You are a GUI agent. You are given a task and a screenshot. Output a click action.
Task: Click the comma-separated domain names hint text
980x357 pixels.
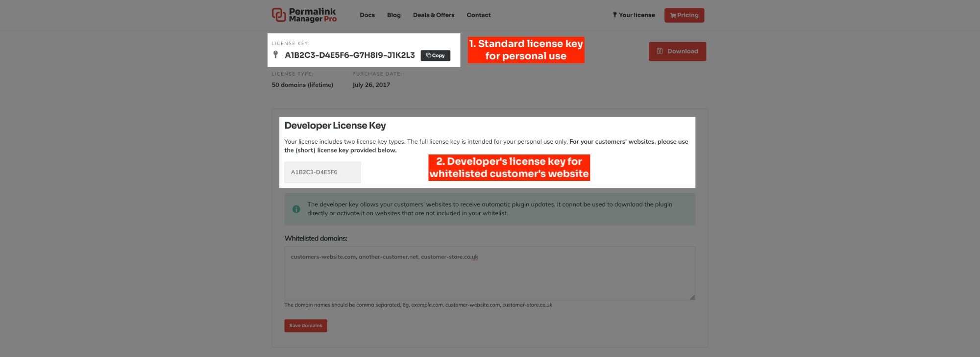(418, 305)
